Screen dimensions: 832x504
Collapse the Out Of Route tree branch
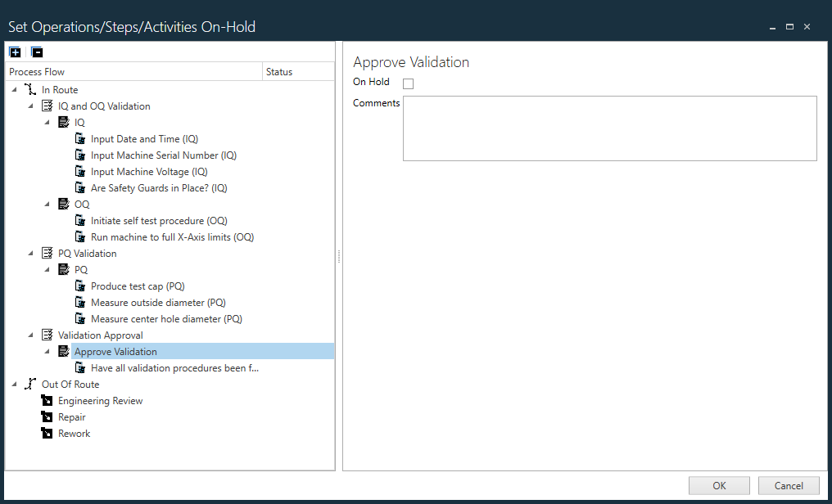click(x=12, y=384)
